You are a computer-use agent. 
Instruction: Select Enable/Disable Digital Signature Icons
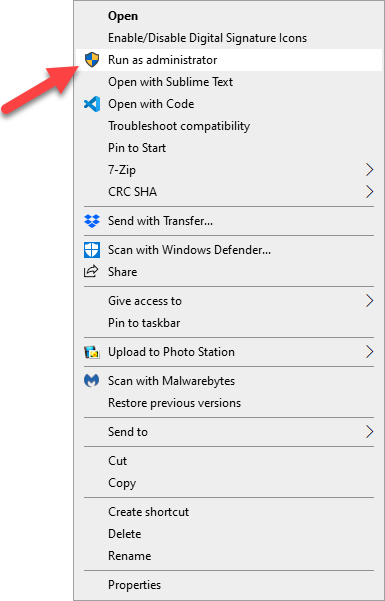(207, 38)
